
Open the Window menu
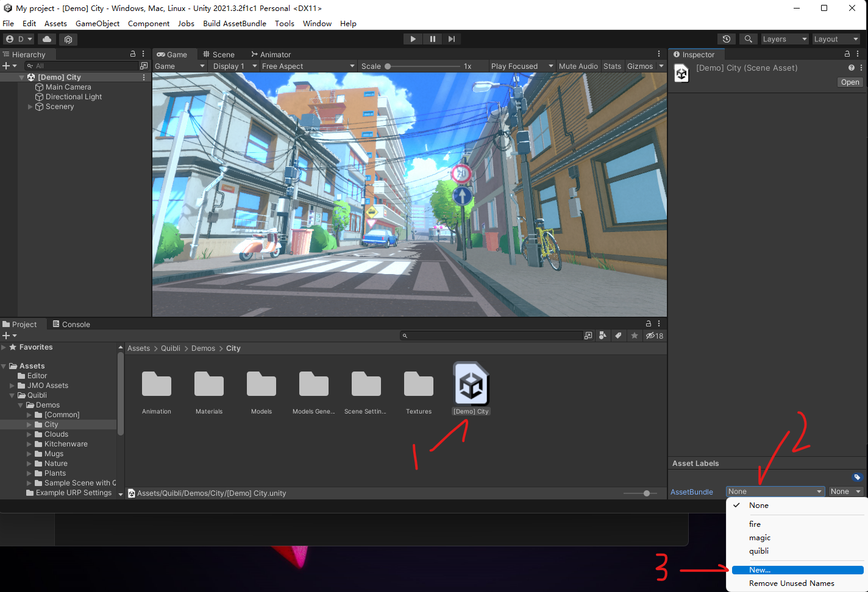[x=317, y=24]
